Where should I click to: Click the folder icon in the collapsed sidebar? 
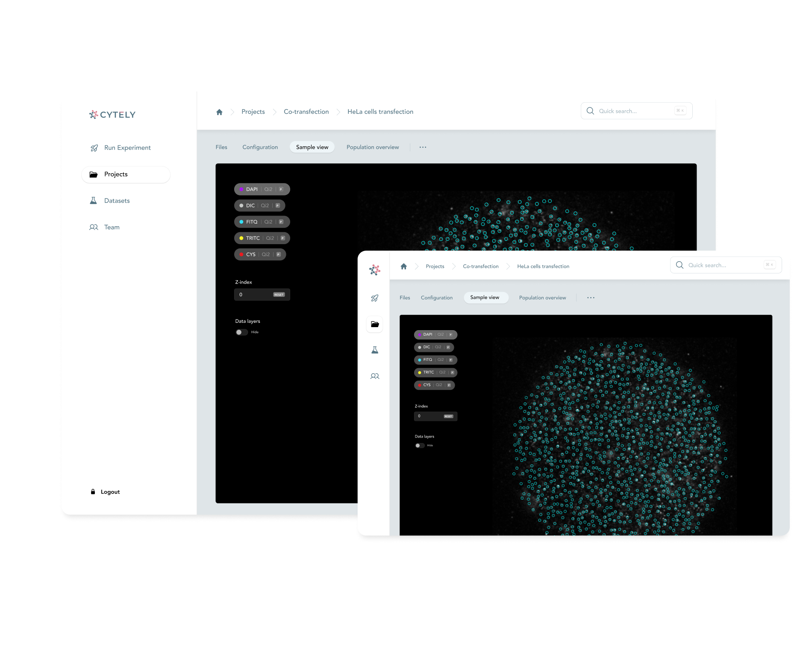(x=375, y=324)
